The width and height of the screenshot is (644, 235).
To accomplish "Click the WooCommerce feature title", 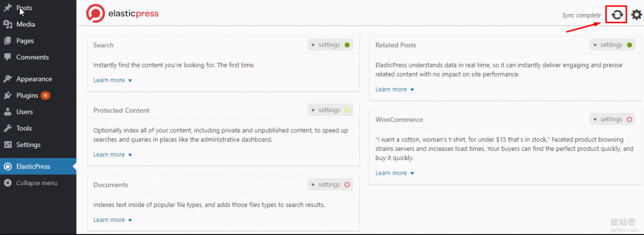I will [x=399, y=119].
